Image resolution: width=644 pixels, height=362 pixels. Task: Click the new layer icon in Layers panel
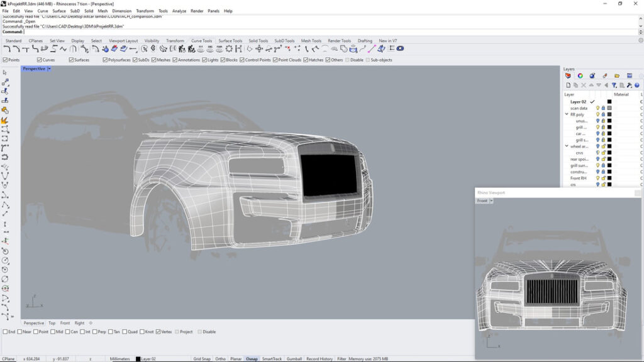tap(568, 85)
